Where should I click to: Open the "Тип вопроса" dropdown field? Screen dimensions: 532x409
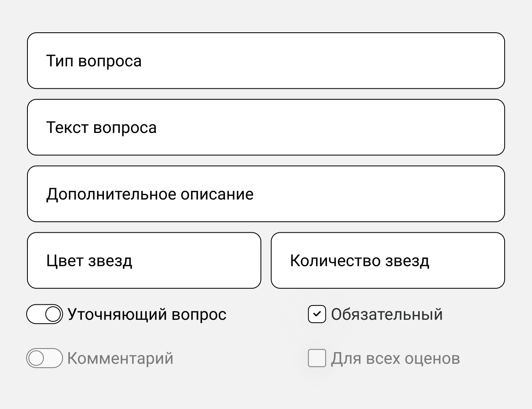(x=266, y=61)
